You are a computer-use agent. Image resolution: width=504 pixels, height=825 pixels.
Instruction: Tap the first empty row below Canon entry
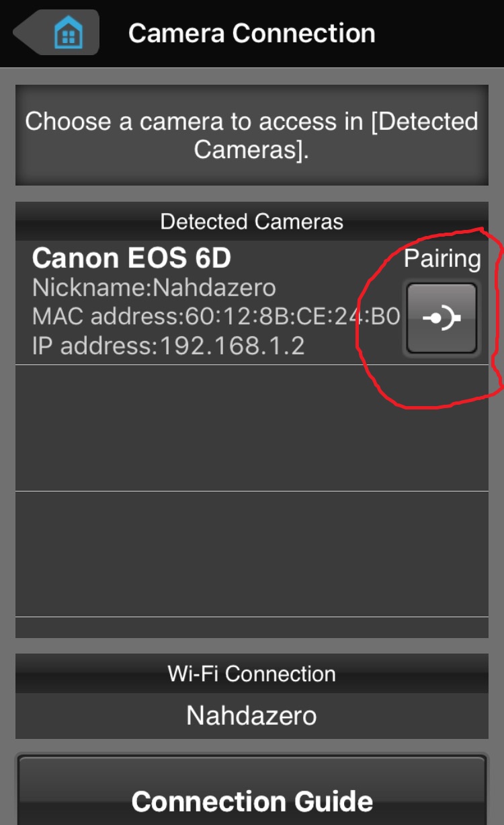252,428
